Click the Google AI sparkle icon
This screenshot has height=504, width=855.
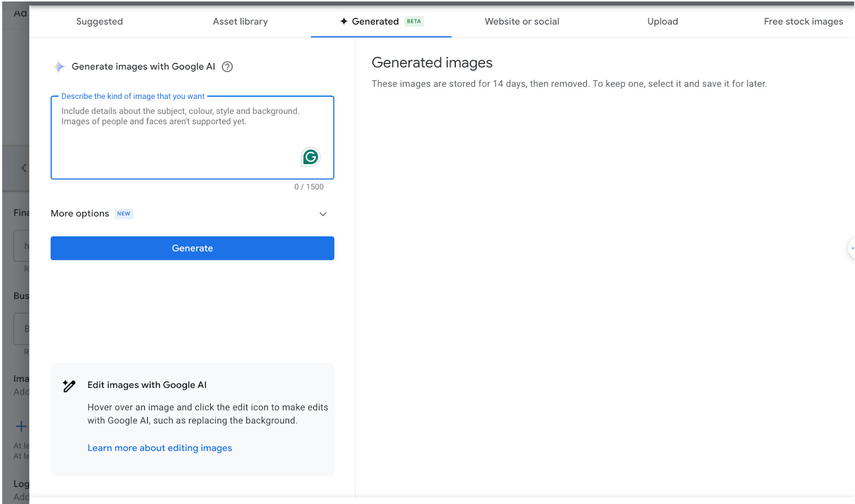pyautogui.click(x=59, y=67)
